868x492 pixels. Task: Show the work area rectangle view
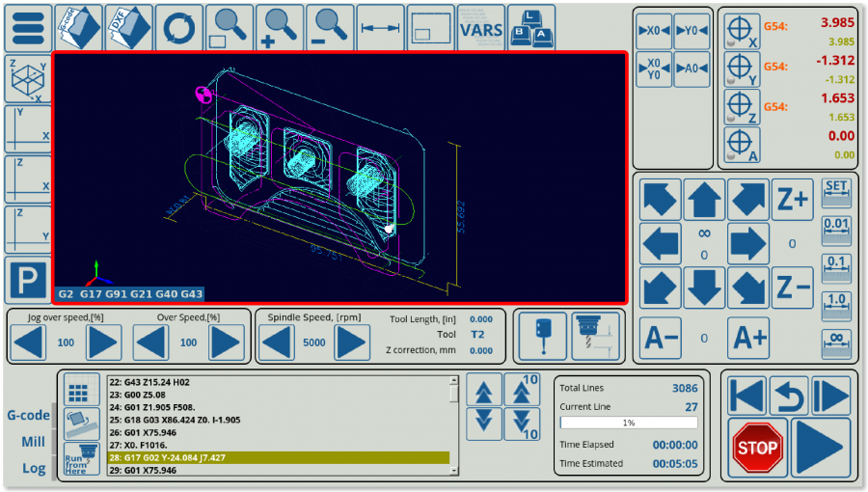point(431,28)
